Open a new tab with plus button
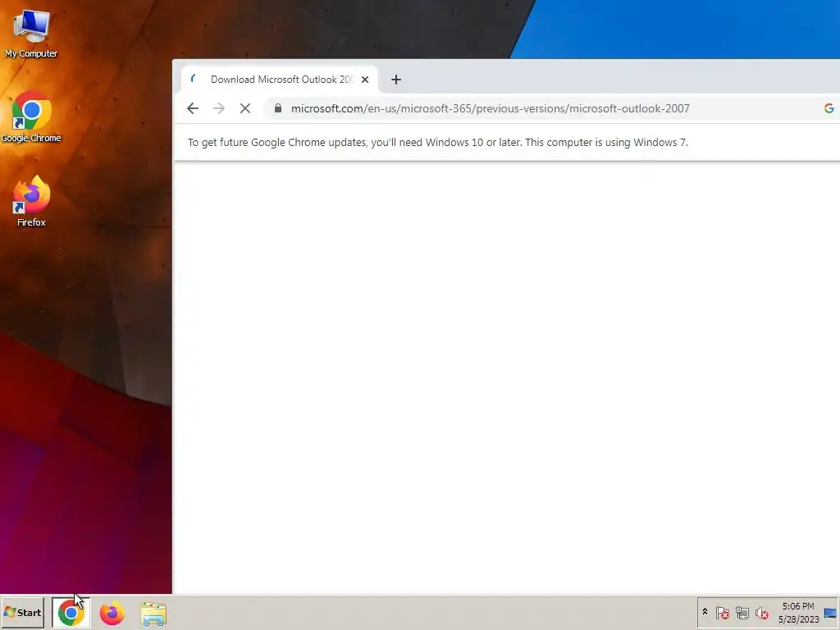The image size is (840, 630). click(396, 80)
